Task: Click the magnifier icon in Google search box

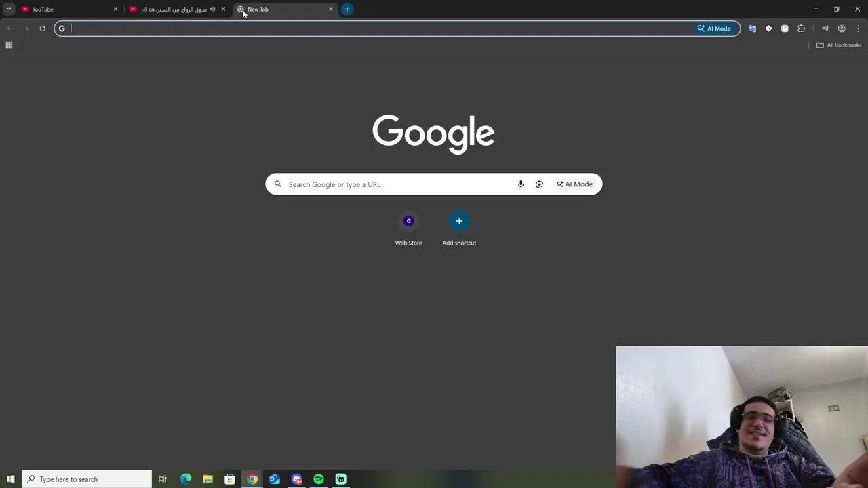Action: [277, 184]
